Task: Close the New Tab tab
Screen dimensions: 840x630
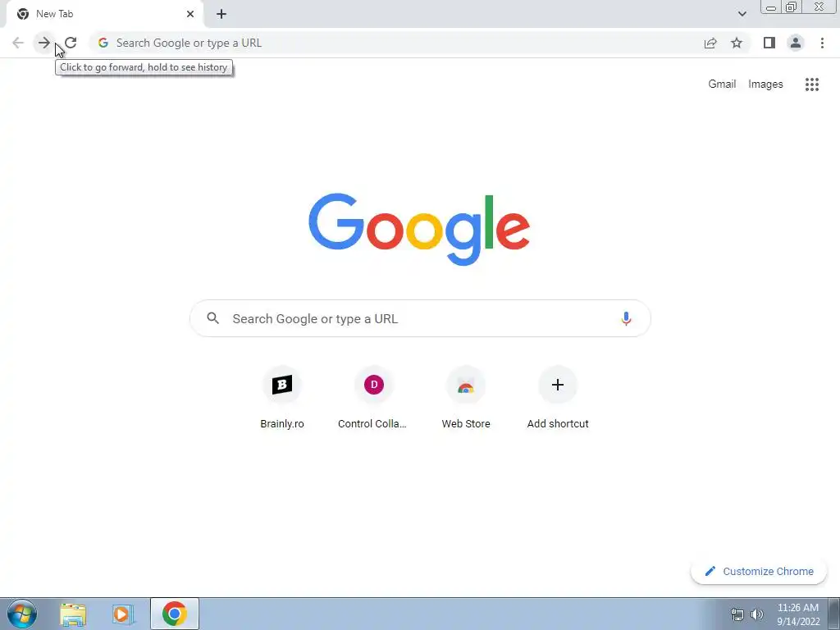Action: click(190, 14)
